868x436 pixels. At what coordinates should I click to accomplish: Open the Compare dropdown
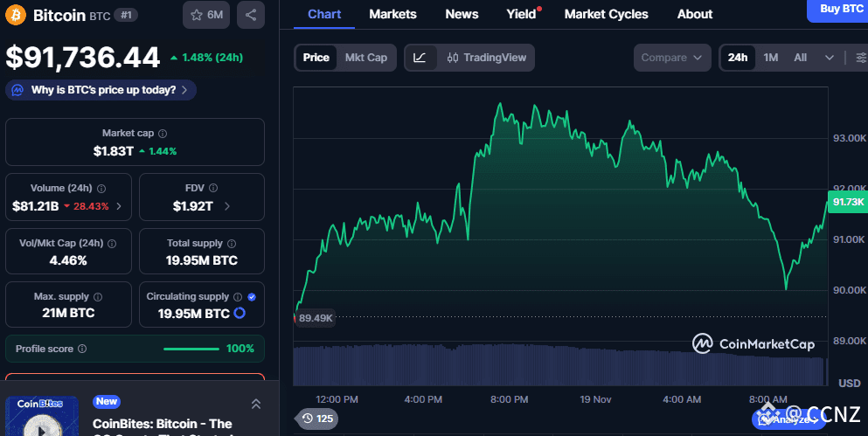pos(671,58)
